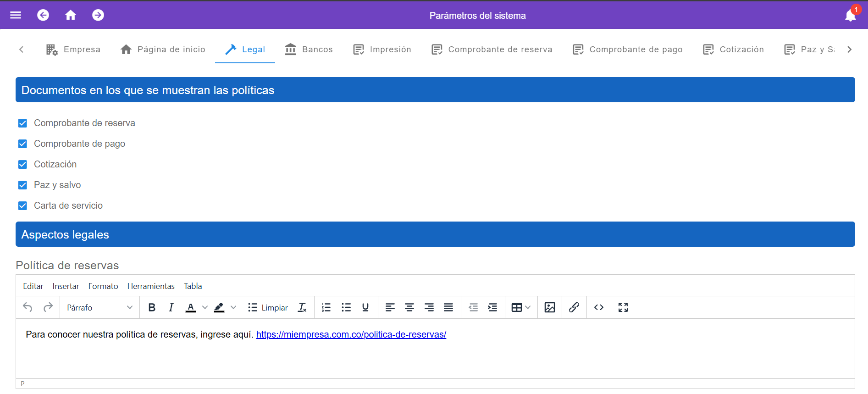Toggle italic text formatting
This screenshot has width=868, height=394.
pyautogui.click(x=171, y=307)
